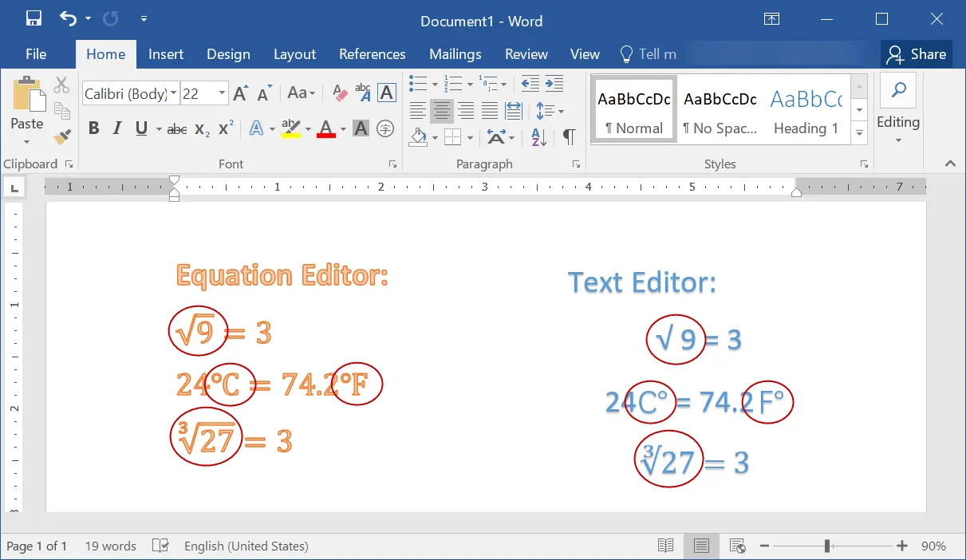Image resolution: width=966 pixels, height=560 pixels.
Task: Toggle Show/Hide paragraph marks
Action: pos(568,137)
